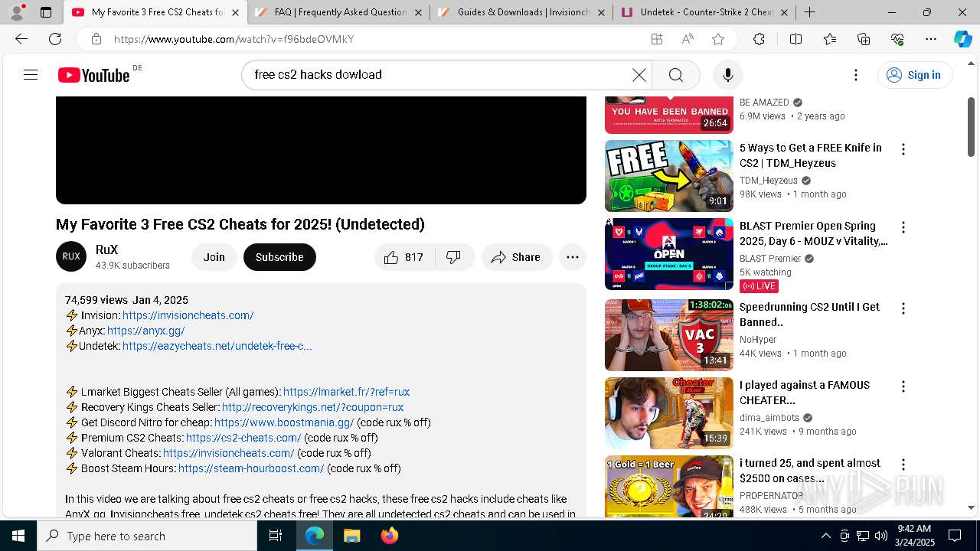Open the cs2-cheats.com link
980x551 pixels.
point(243,438)
